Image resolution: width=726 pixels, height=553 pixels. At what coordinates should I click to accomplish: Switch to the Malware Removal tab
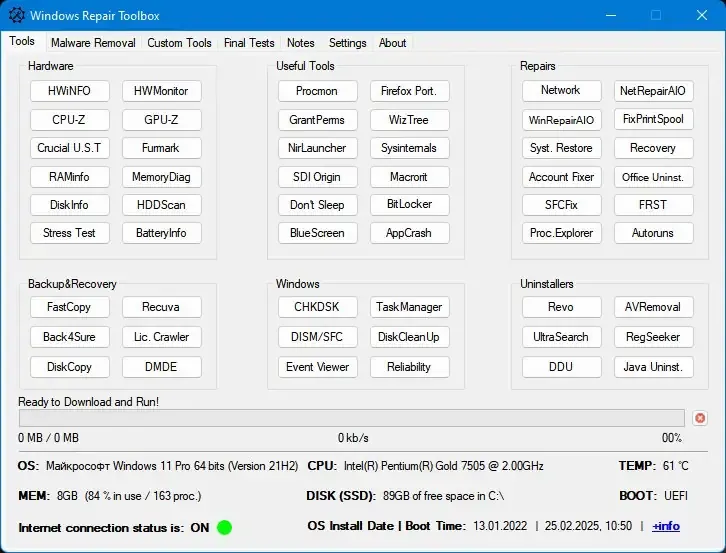(x=93, y=43)
